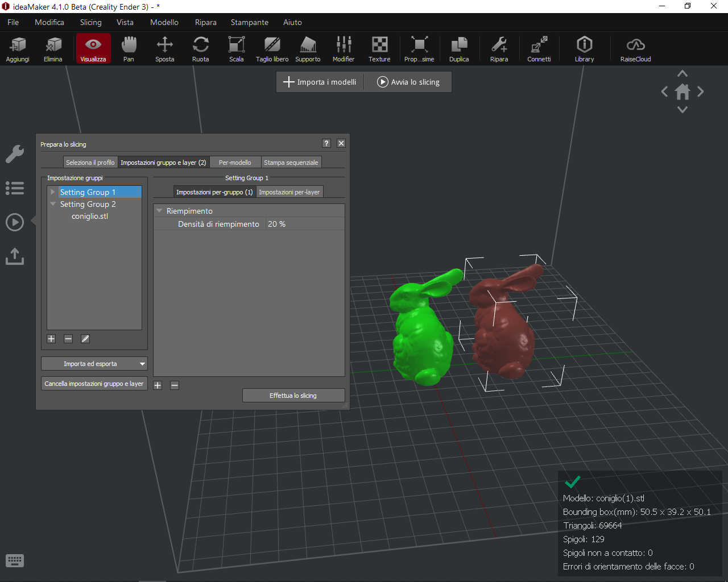Click the Duplica duplicate icon
Viewport: 728px width, 582px height.
(x=459, y=49)
